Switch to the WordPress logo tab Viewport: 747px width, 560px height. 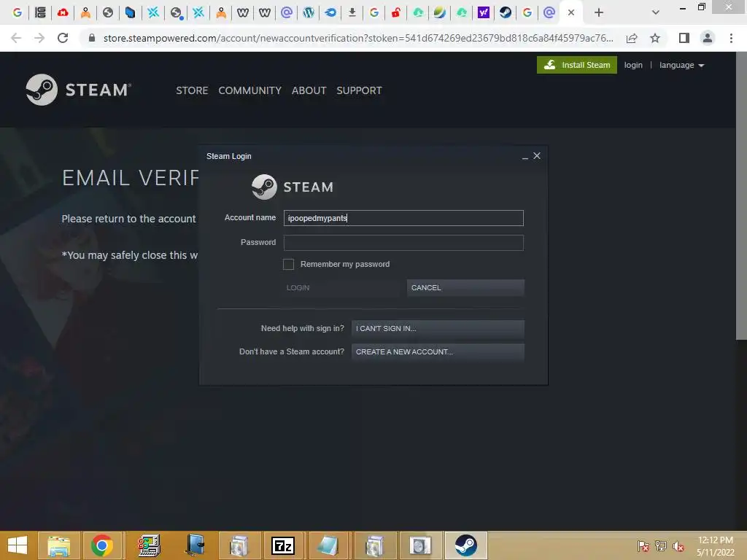(x=309, y=12)
